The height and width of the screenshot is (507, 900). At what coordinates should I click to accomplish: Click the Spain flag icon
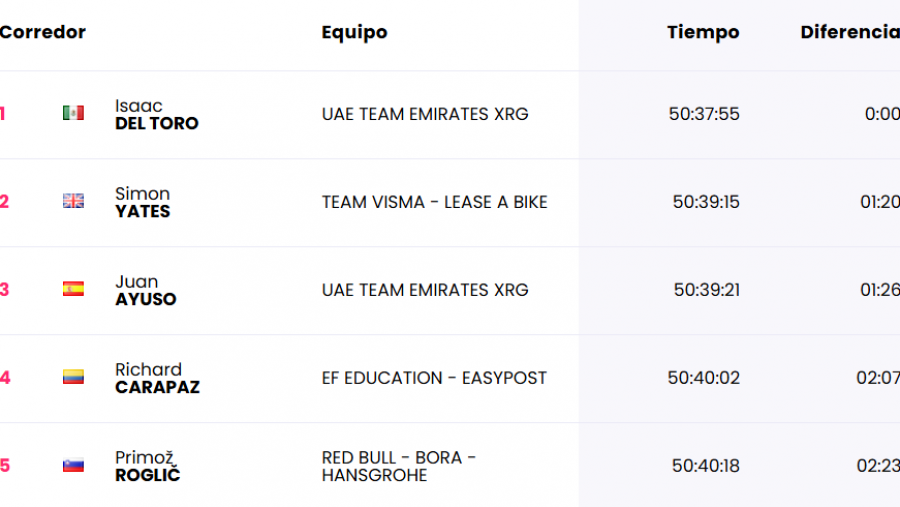tap(73, 289)
